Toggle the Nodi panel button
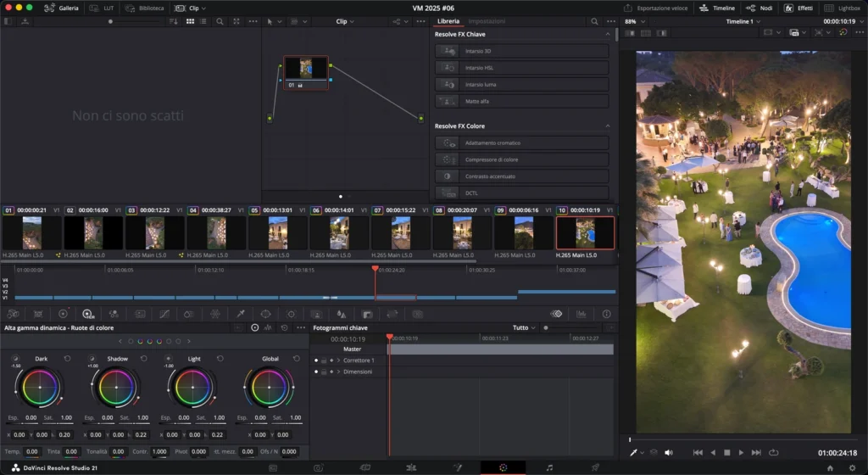The height and width of the screenshot is (475, 868). click(759, 8)
